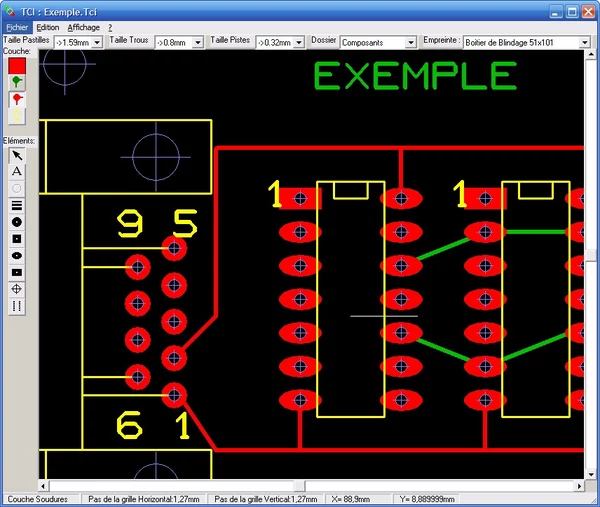Screen dimensions: 600x507
Task: Click horizontal scrollbar left arrow
Action: coord(43,486)
